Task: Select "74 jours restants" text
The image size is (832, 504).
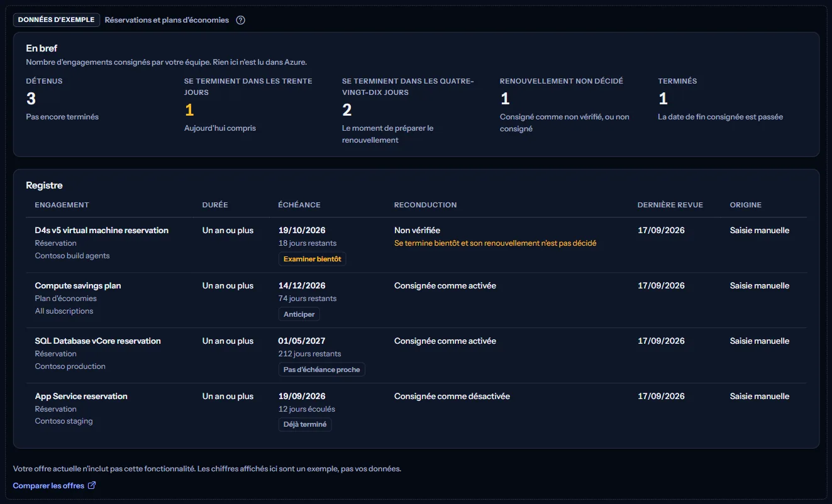Action: 308,299
